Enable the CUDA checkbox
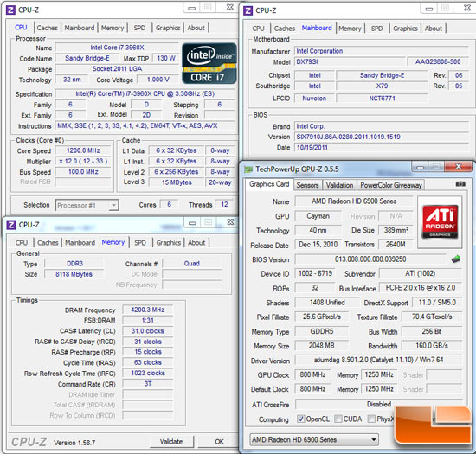476x454 pixels. pyautogui.click(x=338, y=419)
